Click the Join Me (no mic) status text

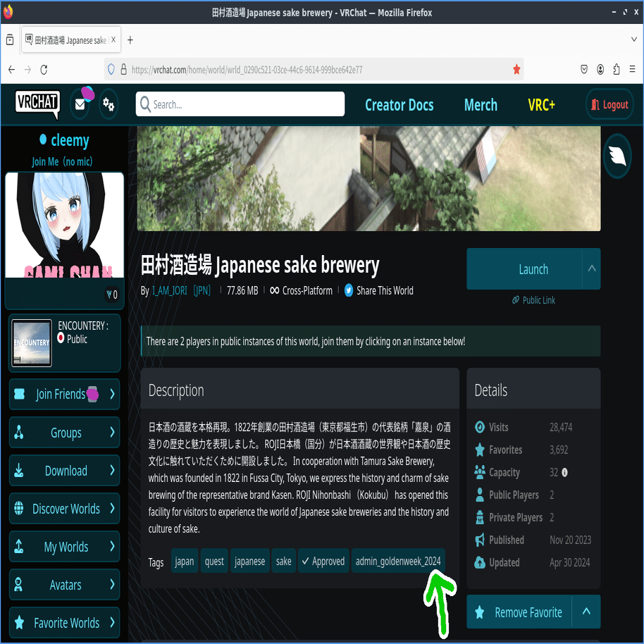pyautogui.click(x=62, y=161)
